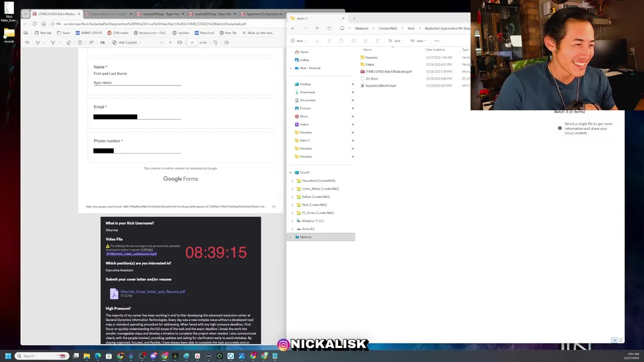
Task: Open the browser tab list dropdown
Action: (x=26, y=14)
